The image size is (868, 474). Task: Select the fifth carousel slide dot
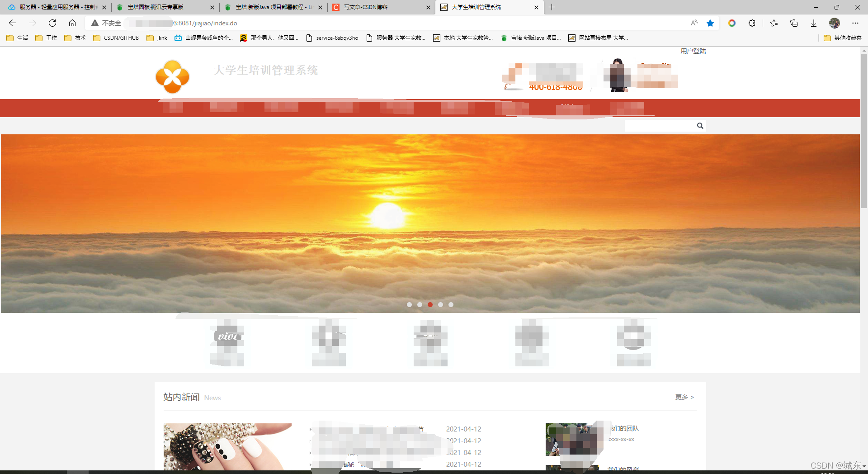pos(451,304)
